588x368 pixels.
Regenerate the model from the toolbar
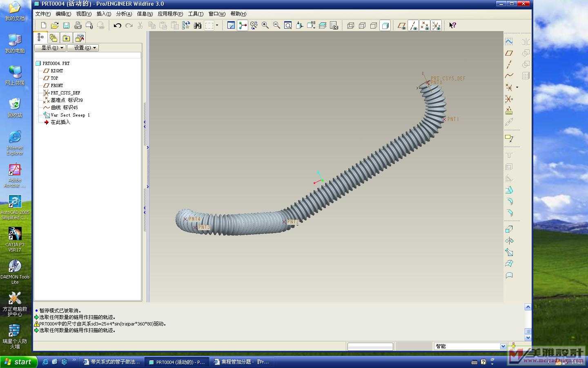(186, 25)
